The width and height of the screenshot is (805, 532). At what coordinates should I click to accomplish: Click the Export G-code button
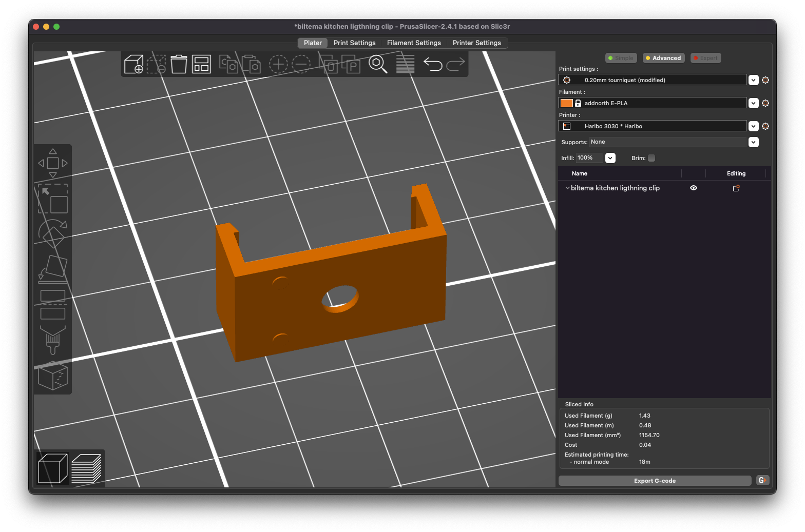[x=655, y=481]
